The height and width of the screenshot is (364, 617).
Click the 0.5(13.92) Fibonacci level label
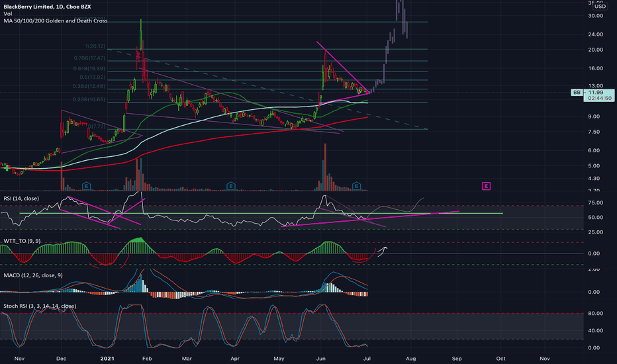[92, 77]
